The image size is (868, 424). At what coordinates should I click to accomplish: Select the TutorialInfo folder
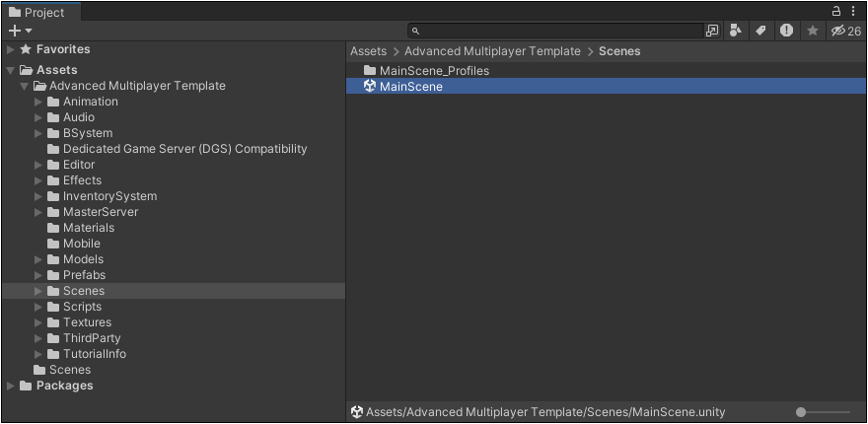(x=174, y=354)
